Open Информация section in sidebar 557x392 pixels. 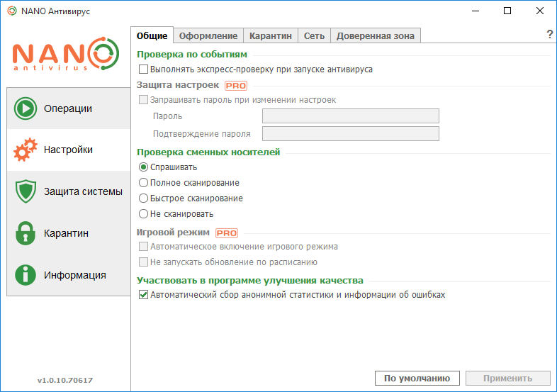tap(69, 275)
